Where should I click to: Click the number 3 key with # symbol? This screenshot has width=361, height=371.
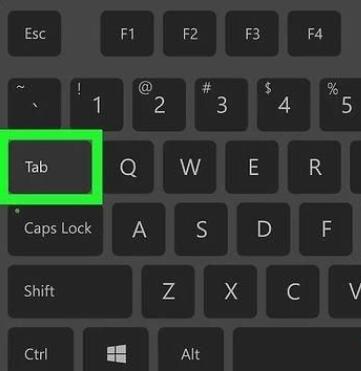(221, 104)
